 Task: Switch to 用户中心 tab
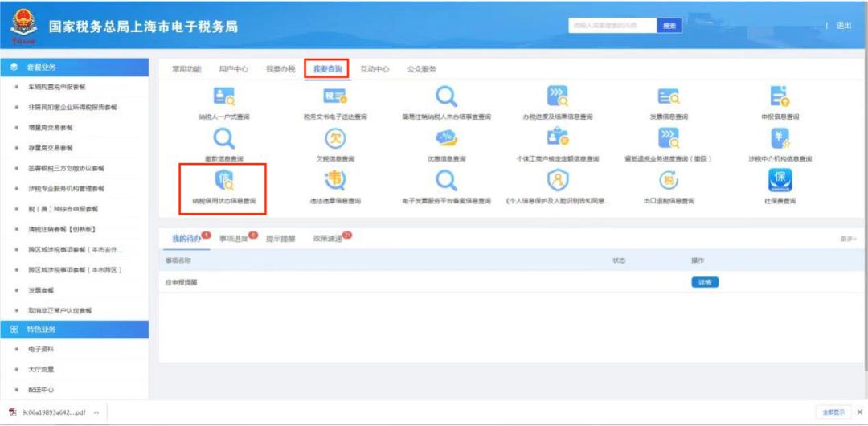coord(233,69)
